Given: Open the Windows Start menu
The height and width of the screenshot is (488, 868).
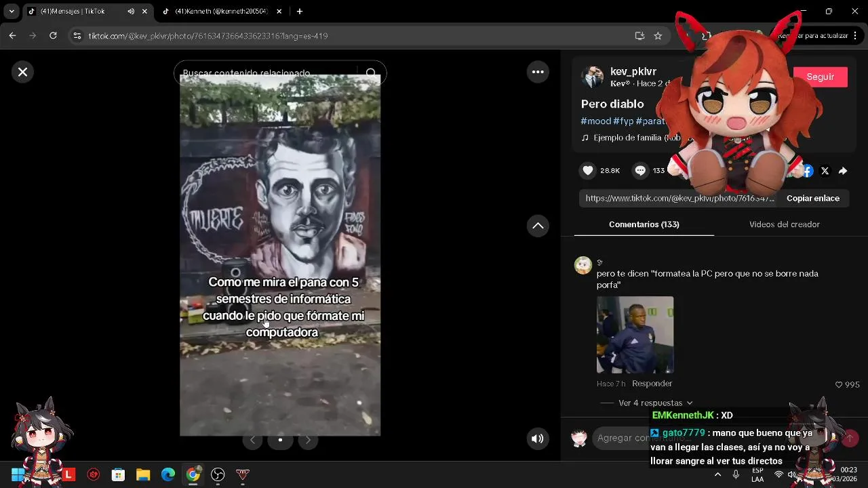Looking at the screenshot, I should click(17, 474).
